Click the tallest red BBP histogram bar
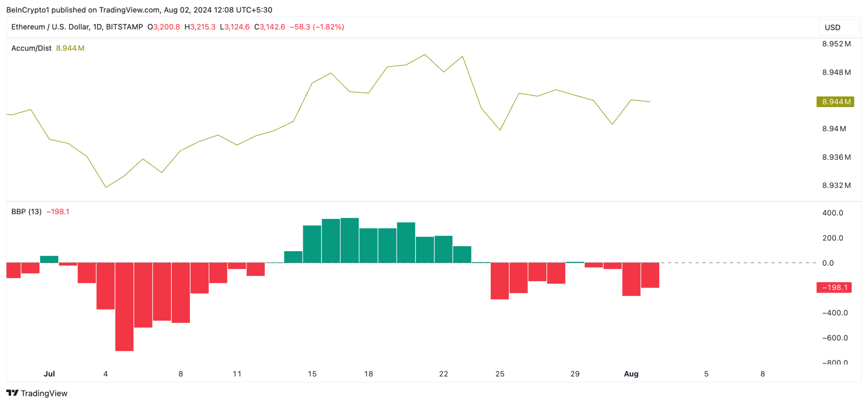Image resolution: width=868 pixels, height=404 pixels. [124, 307]
